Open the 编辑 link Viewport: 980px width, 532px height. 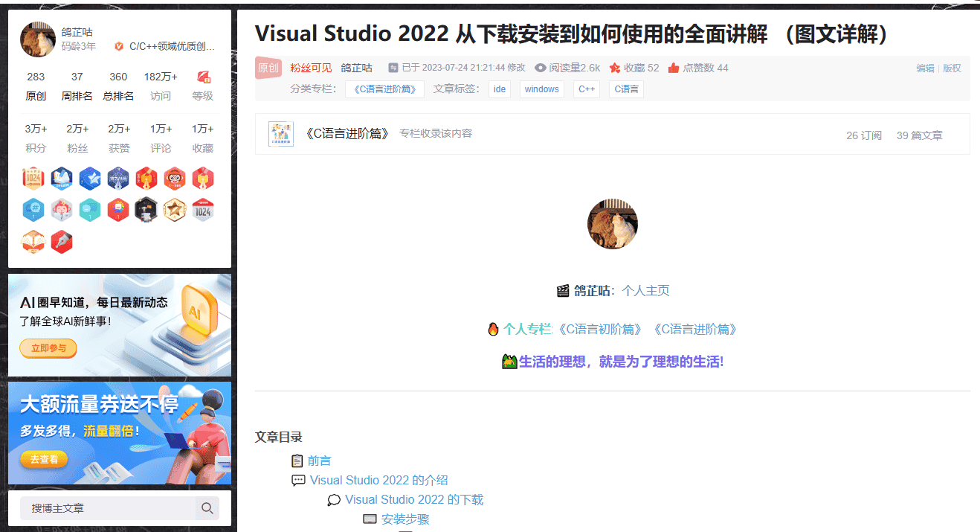coord(926,68)
